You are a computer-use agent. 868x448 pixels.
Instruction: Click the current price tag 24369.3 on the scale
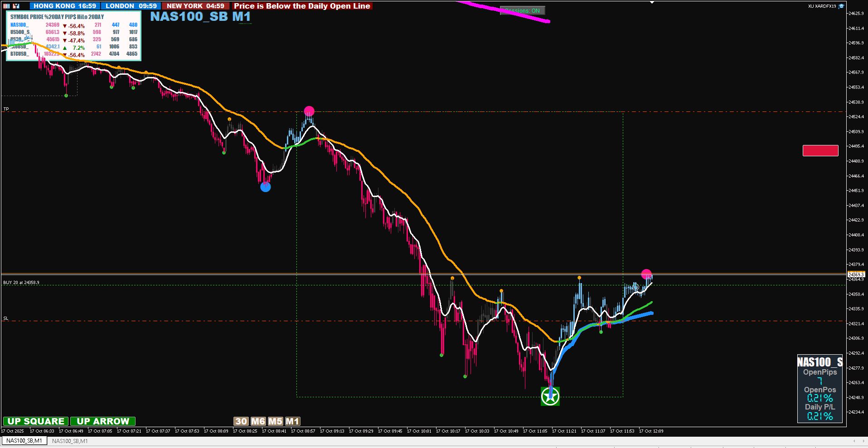pyautogui.click(x=856, y=275)
